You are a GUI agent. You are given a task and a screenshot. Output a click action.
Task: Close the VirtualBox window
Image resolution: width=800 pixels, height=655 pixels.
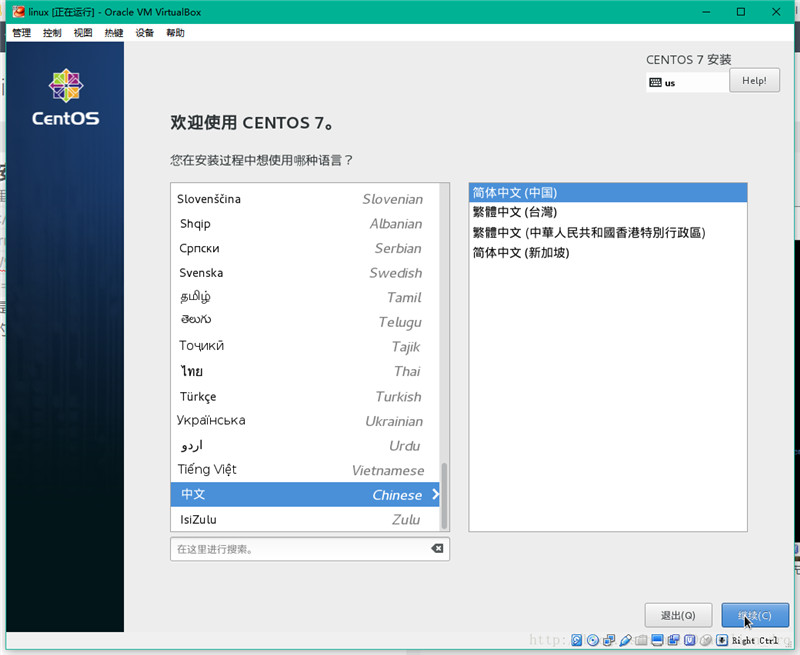tap(776, 12)
